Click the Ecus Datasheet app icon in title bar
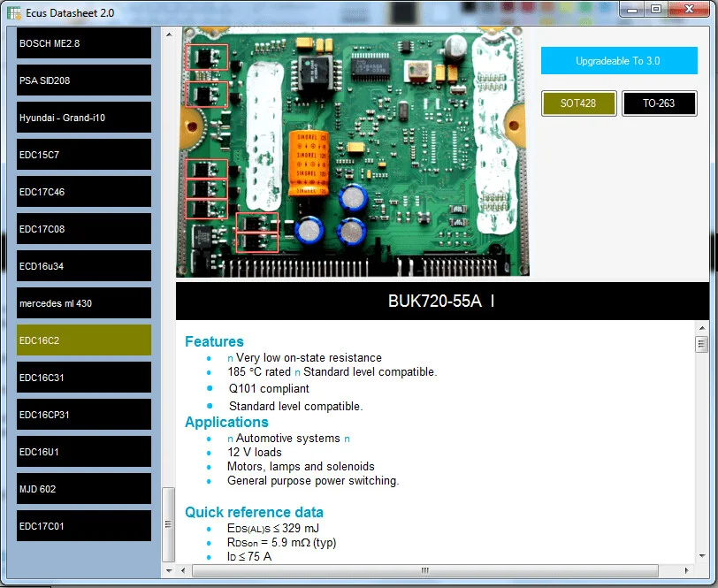Viewport: 718px width, 588px height. pyautogui.click(x=12, y=10)
